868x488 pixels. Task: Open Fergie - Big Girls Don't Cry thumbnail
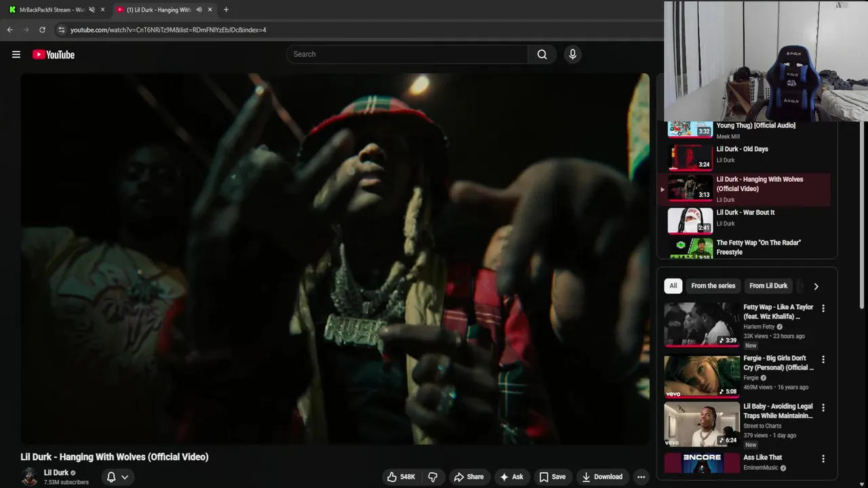point(702,376)
